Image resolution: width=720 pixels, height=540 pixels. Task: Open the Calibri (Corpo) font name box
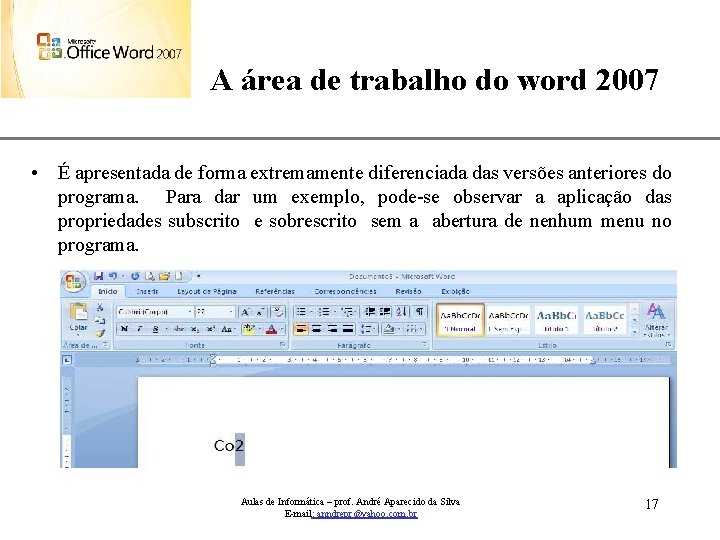155,312
